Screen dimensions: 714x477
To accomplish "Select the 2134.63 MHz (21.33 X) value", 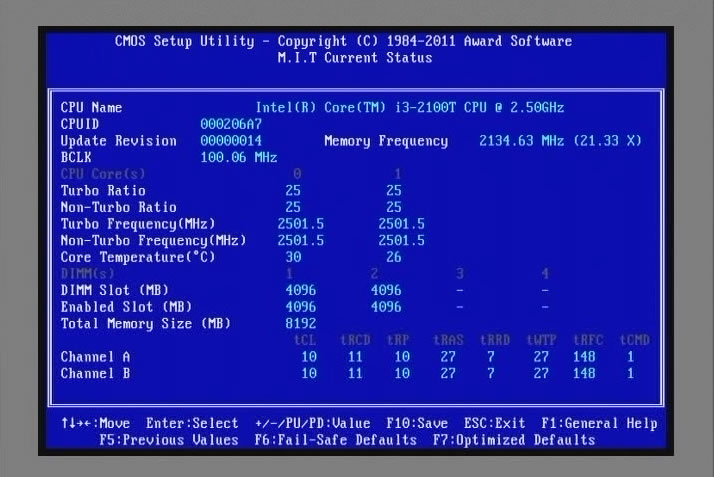I will [x=560, y=141].
